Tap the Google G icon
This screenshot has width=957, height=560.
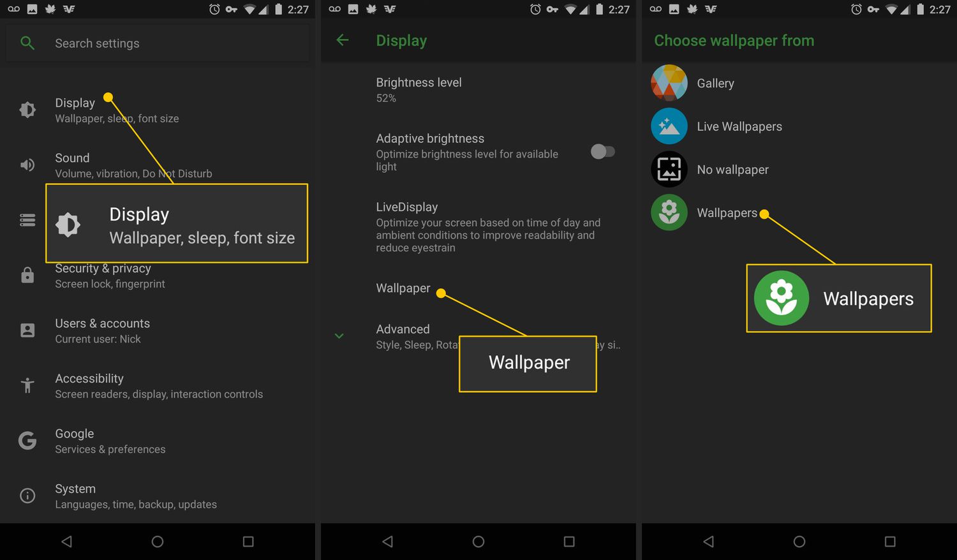pyautogui.click(x=27, y=441)
